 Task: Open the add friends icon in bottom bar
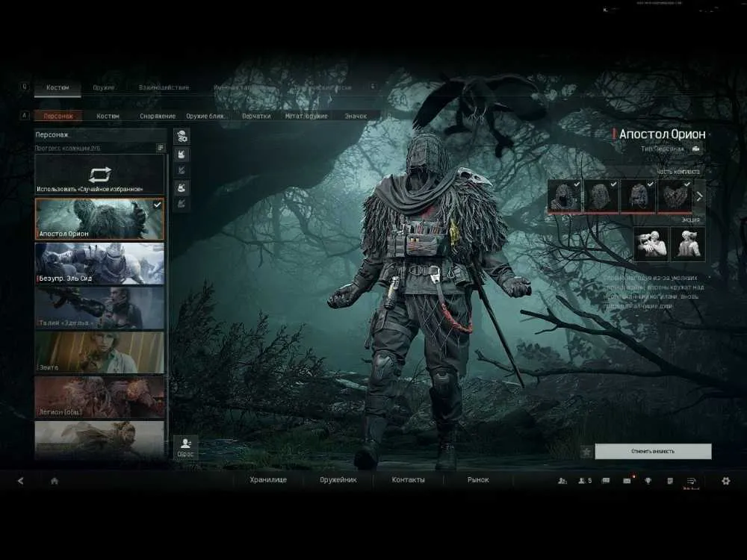[x=562, y=481]
